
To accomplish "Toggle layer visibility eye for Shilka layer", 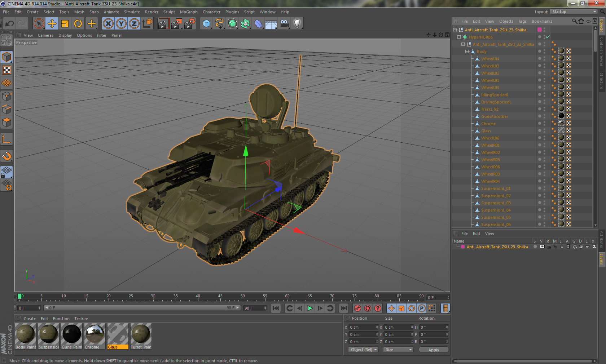I will pyautogui.click(x=542, y=247).
